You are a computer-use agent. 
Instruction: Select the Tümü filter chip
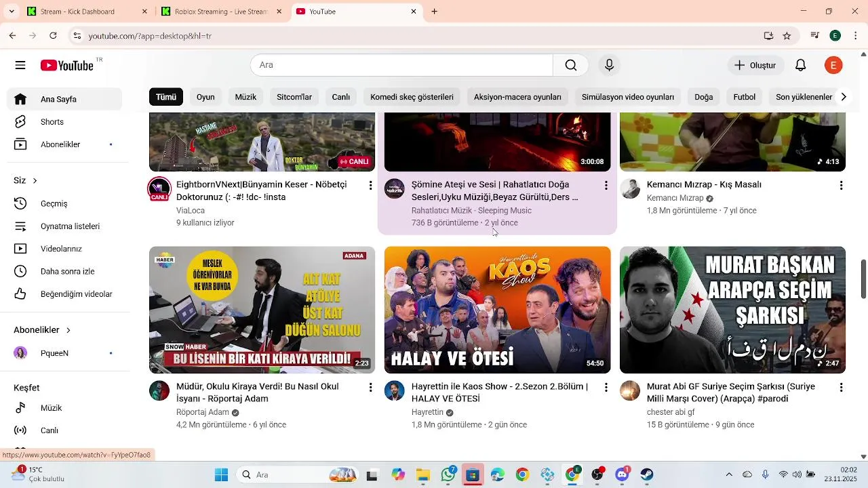click(166, 97)
